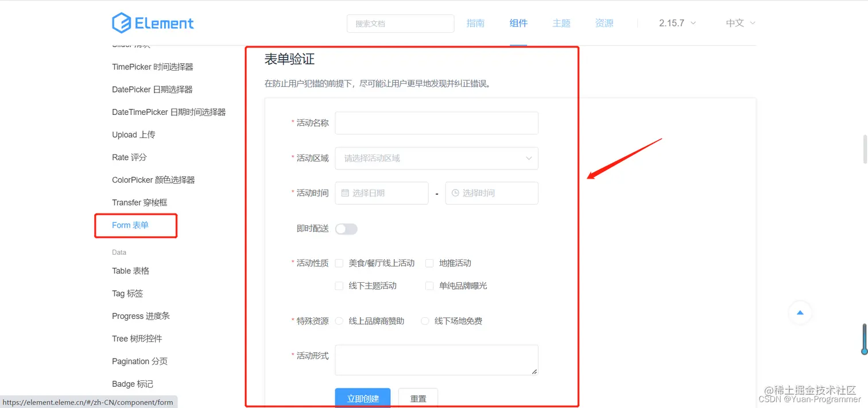Screen dimensions: 868x408
Task: Switch to the 指南 menu item
Action: [475, 23]
